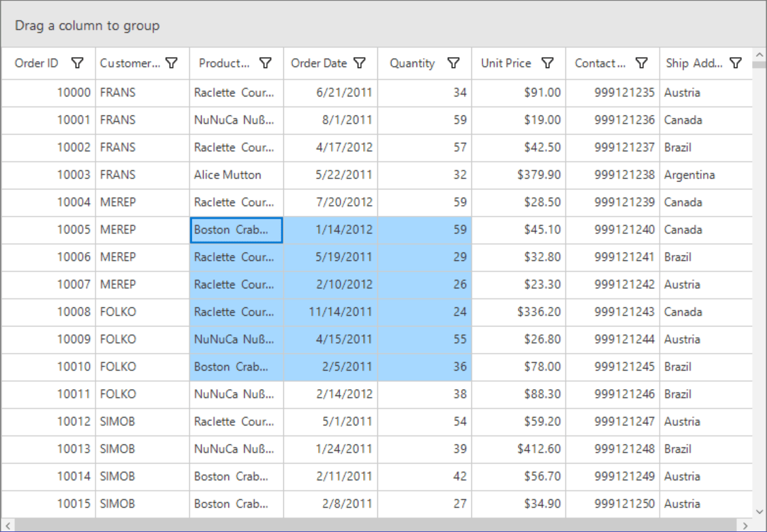Open filter options for Order Date
This screenshot has height=532, width=767.
[360, 63]
